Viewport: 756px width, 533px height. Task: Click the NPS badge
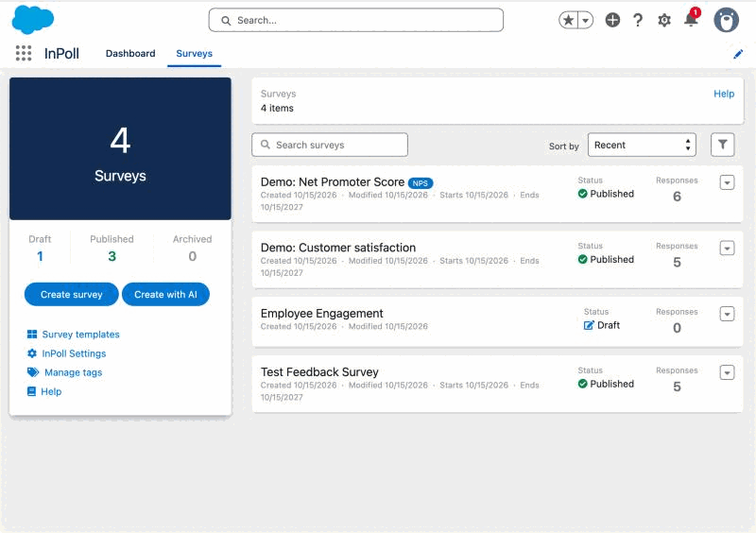421,183
